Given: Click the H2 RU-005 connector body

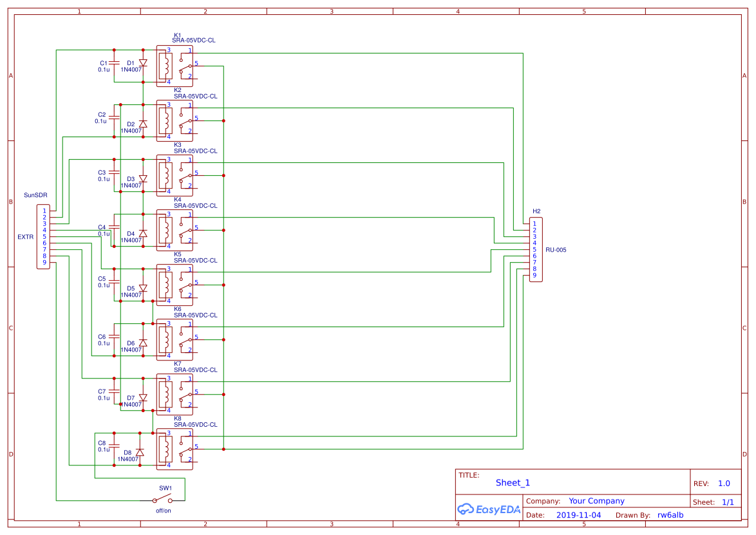Looking at the screenshot, I should click(536, 250).
